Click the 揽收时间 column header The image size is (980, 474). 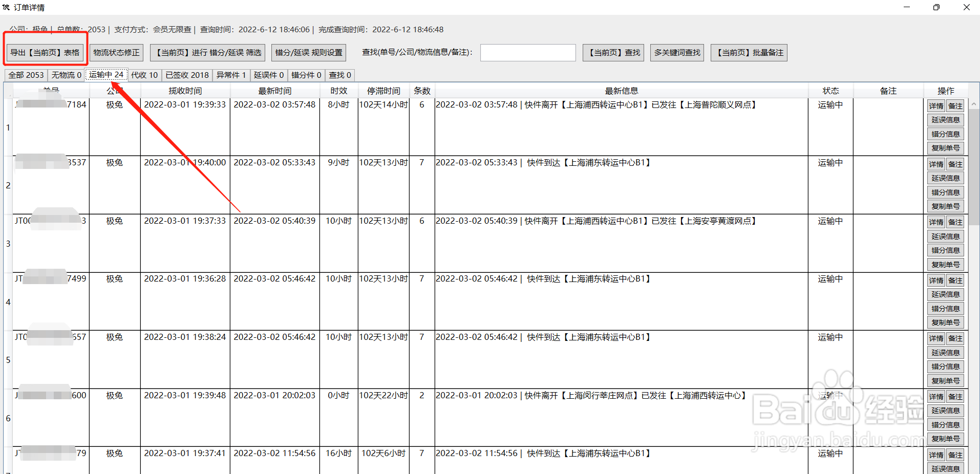click(185, 91)
